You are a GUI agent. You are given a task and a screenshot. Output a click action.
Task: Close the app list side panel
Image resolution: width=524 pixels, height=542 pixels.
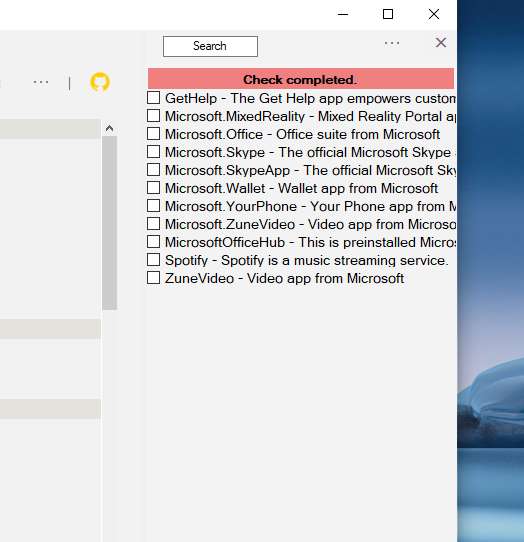click(x=441, y=43)
